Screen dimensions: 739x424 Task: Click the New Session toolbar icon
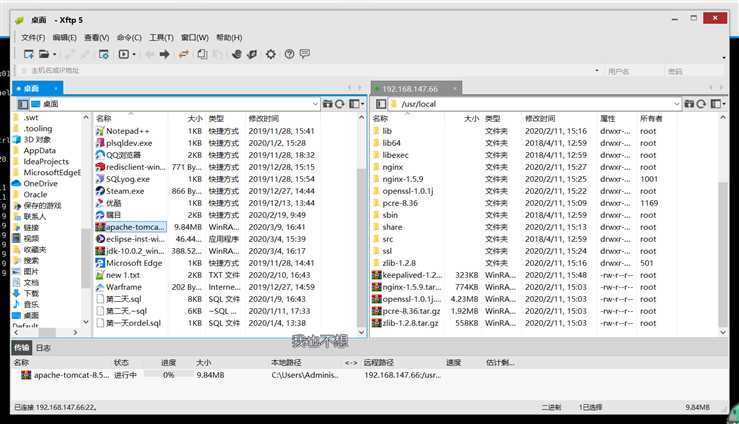click(x=29, y=54)
